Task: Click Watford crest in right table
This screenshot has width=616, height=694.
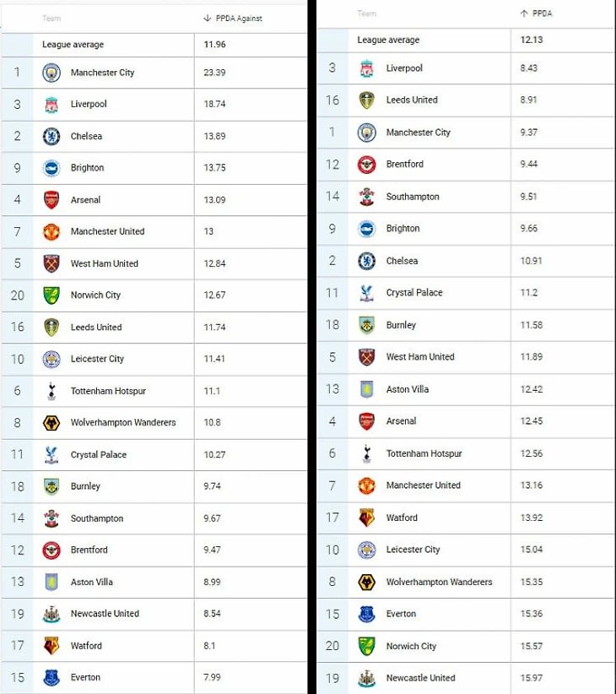Action: point(366,518)
